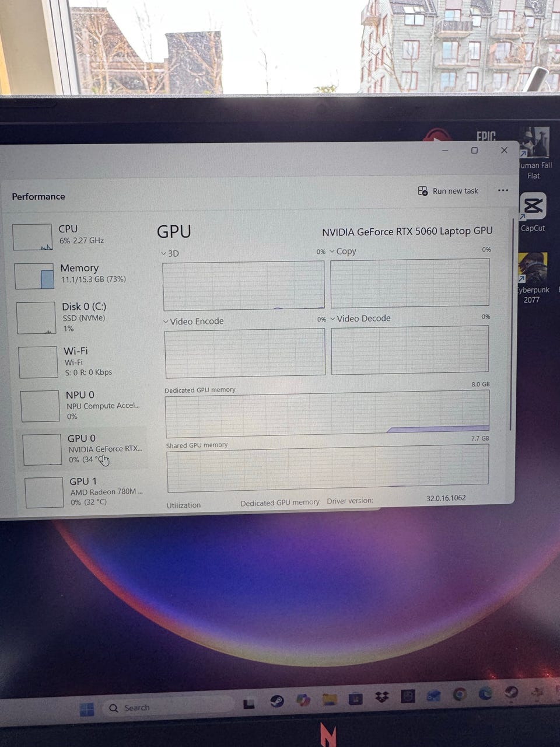The height and width of the screenshot is (747, 560).
Task: Click the 8.0 GB memory limit value
Action: tap(480, 384)
